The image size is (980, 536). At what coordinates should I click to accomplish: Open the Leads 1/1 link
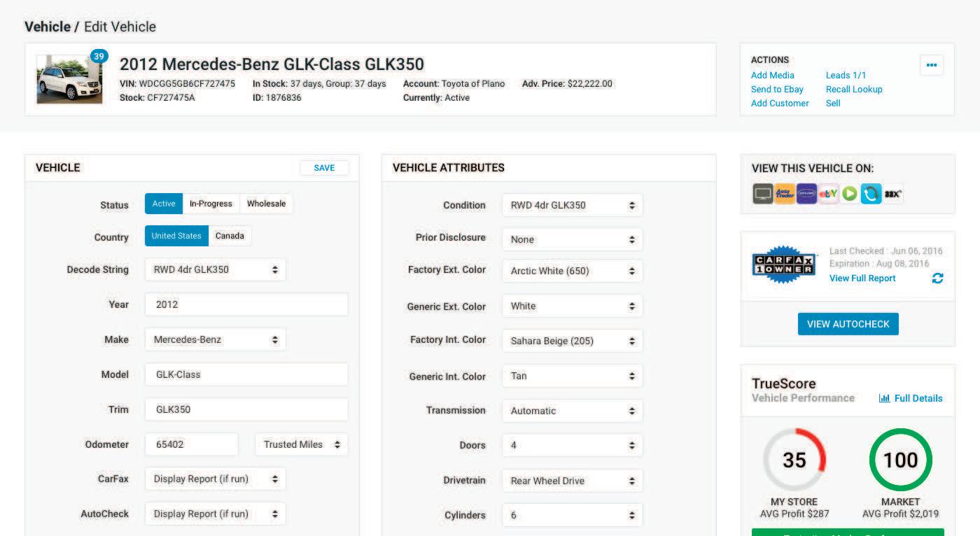846,75
